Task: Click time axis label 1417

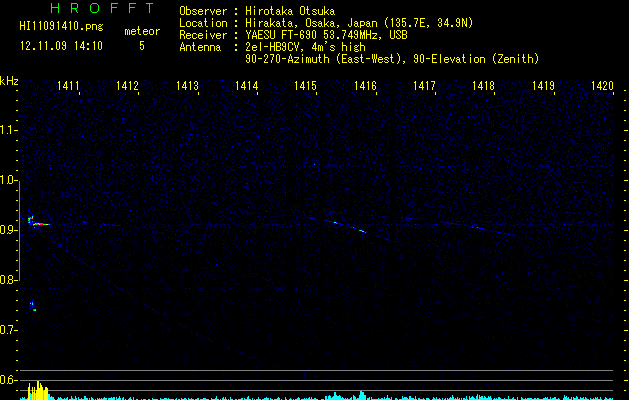Action: pos(424,86)
